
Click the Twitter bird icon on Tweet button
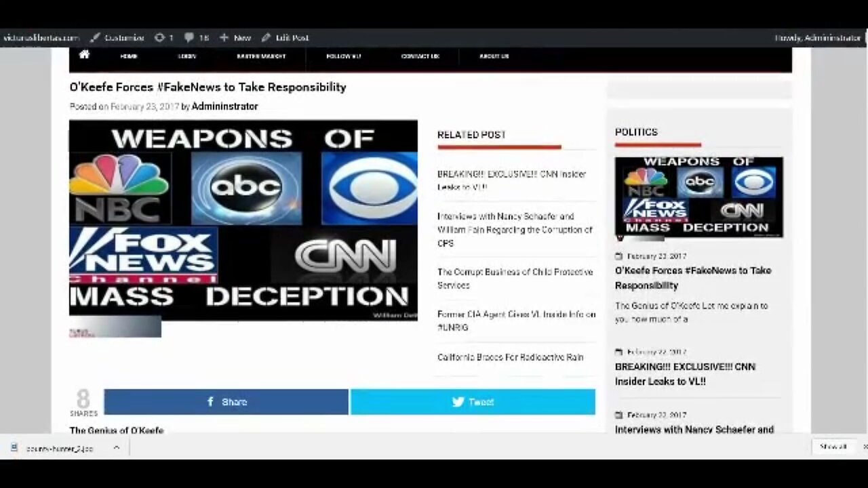[458, 402]
